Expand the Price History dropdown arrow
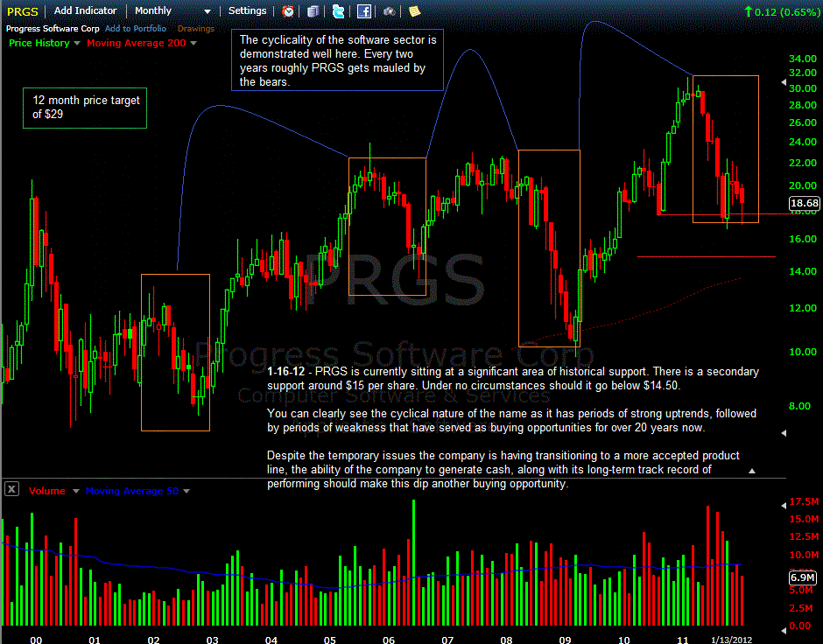823x644 pixels. (77, 43)
